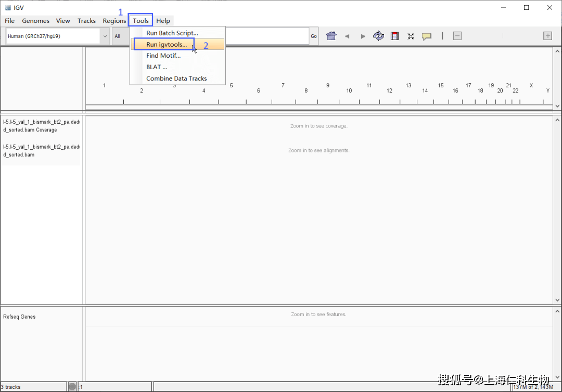This screenshot has width=562, height=392.
Task: Click the define region of interest icon
Action: click(x=394, y=36)
